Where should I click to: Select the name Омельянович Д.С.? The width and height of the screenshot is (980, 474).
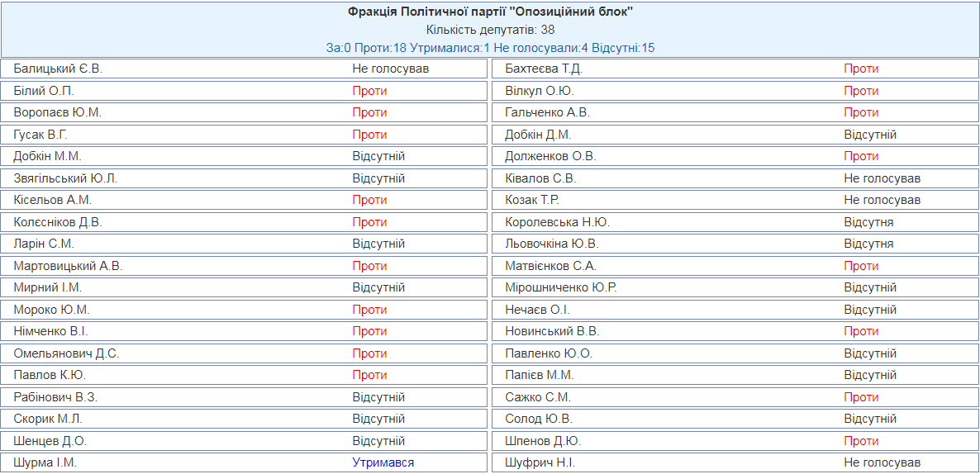click(66, 354)
